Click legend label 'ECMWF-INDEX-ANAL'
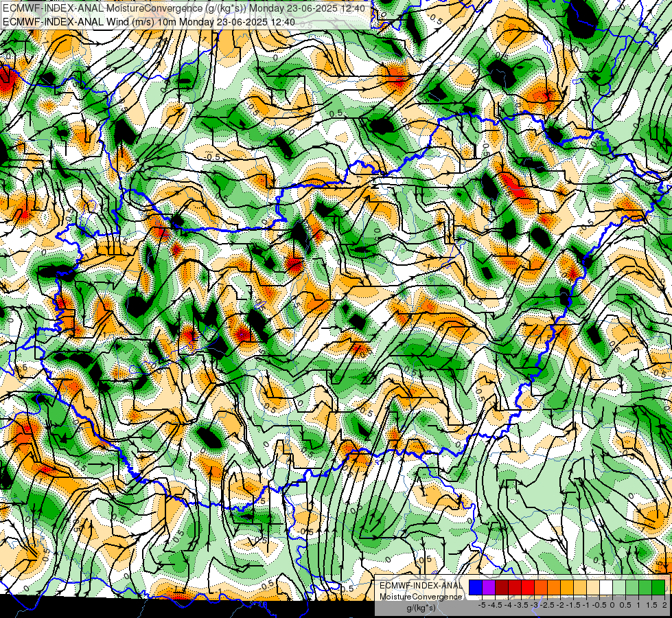Viewport: 672px width, 618px height. (x=421, y=586)
